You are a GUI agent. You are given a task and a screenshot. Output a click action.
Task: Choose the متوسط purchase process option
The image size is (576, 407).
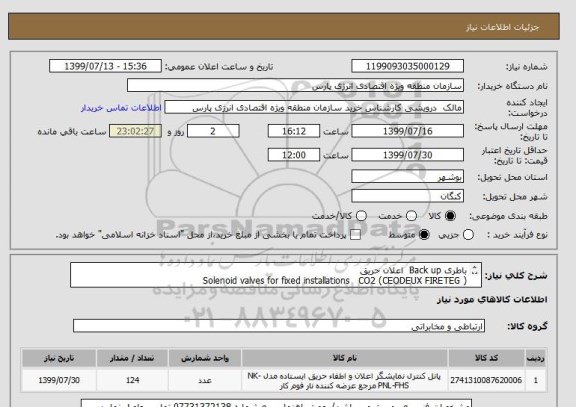coord(424,235)
